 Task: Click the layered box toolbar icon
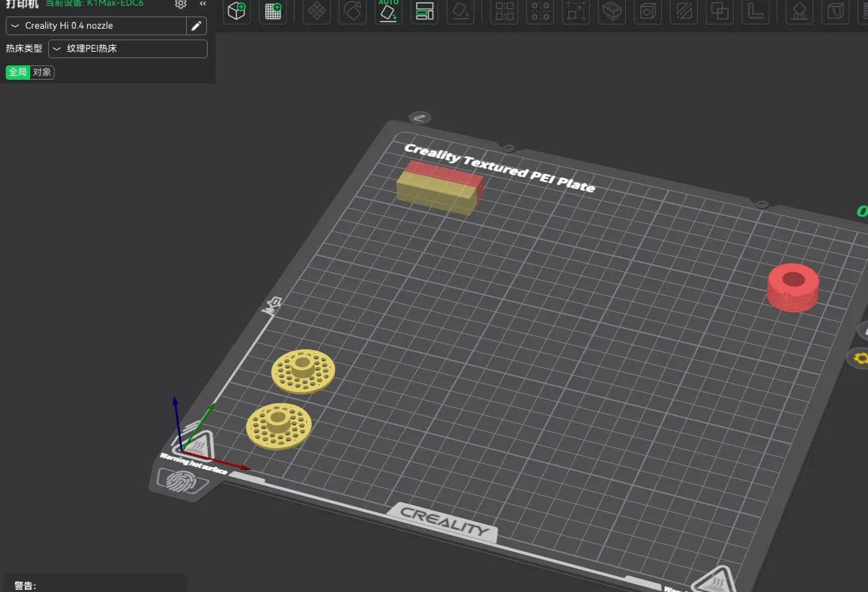[612, 11]
